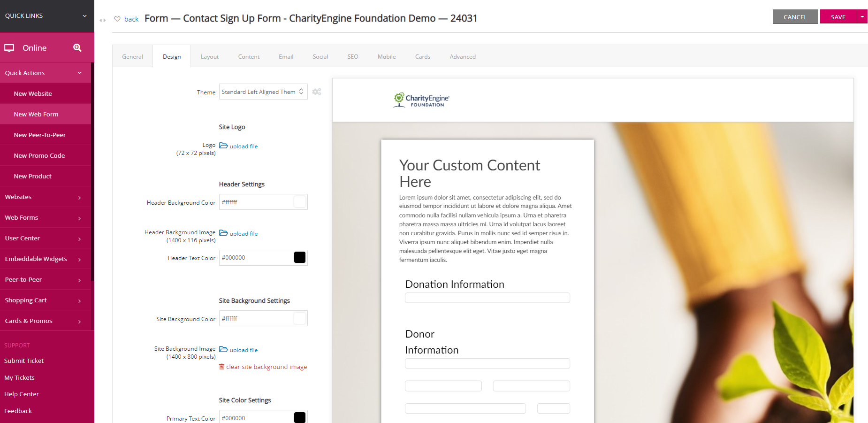
Task: Click the first Donor Information preview field
Action: click(487, 363)
